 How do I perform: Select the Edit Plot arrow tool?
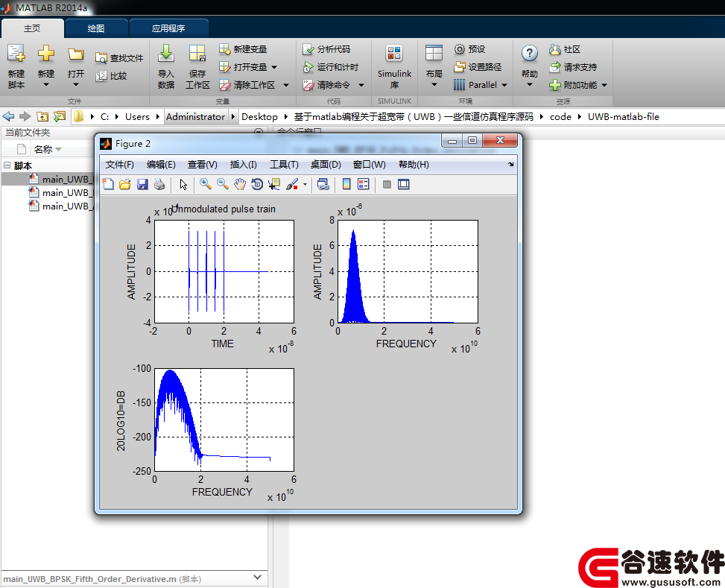[x=183, y=185]
